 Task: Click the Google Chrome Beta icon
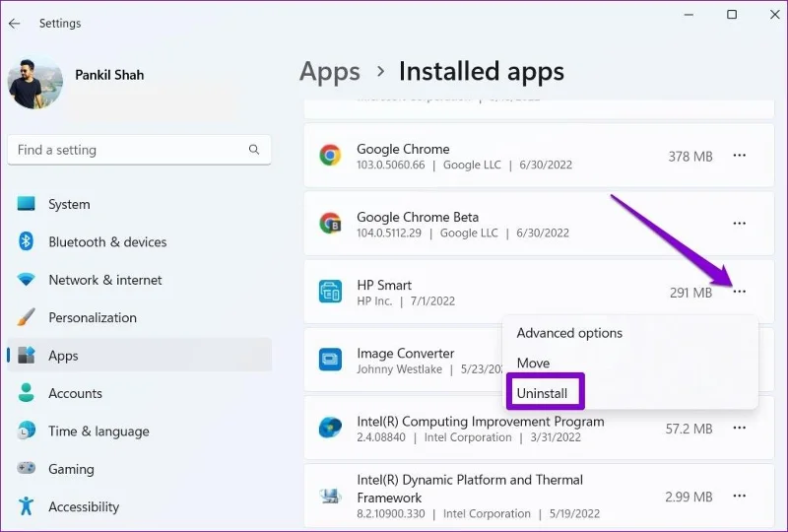[330, 224]
